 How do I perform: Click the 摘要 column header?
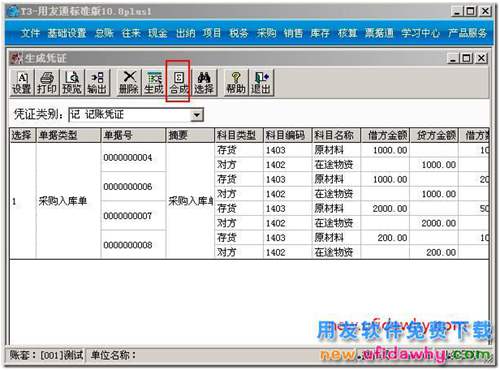coord(190,135)
